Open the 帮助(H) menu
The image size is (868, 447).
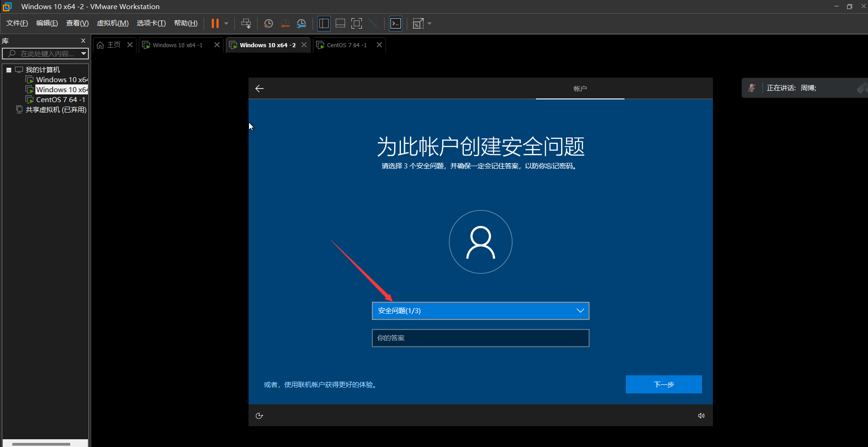coord(186,23)
